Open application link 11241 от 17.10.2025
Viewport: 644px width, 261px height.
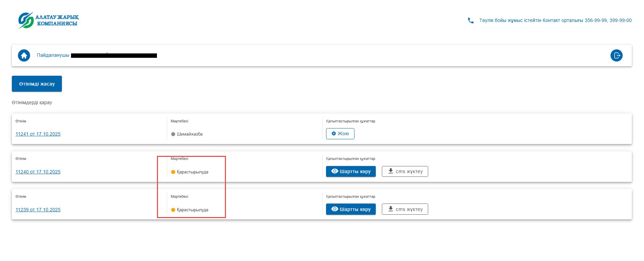tap(38, 134)
